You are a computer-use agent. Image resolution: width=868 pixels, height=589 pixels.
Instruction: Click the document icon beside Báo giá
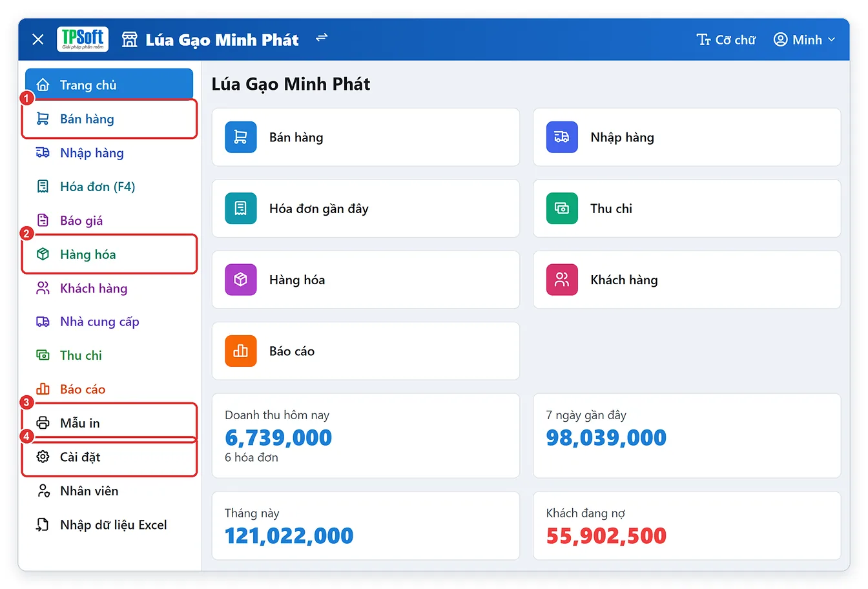(x=43, y=220)
